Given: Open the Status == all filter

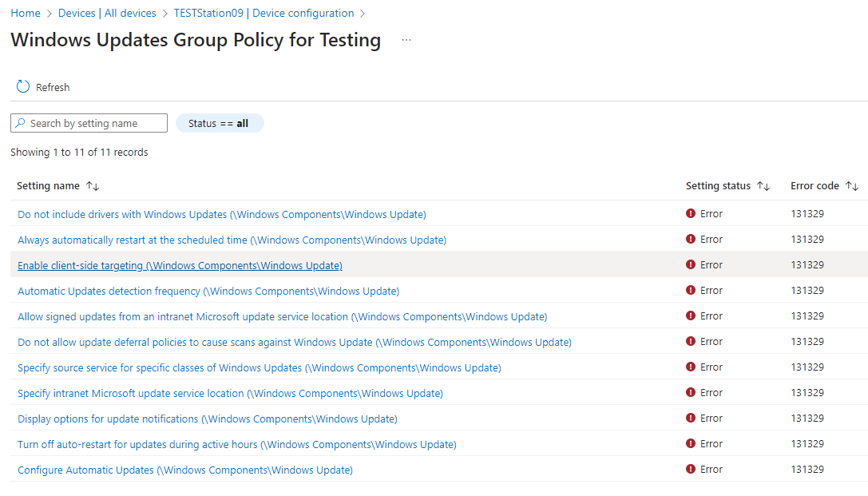Looking at the screenshot, I should pos(219,123).
